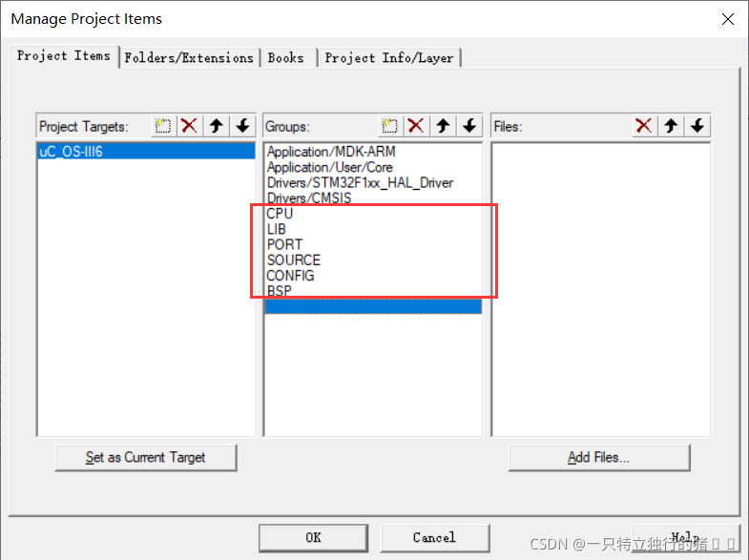Confirm with the OK button
This screenshot has height=560, width=749.
pos(313,537)
